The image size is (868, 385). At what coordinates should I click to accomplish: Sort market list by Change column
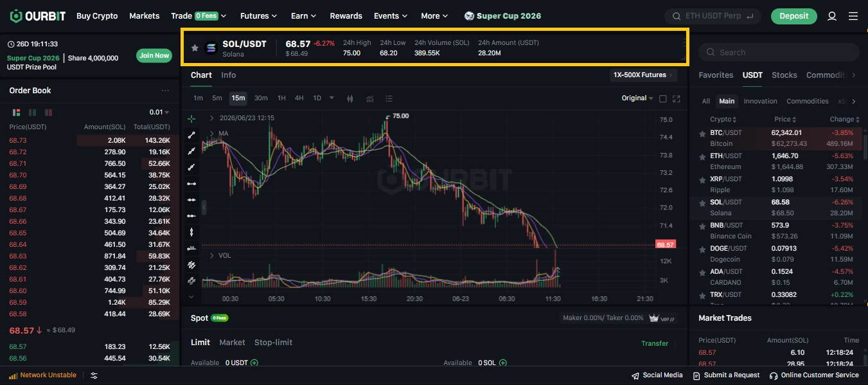pos(844,120)
